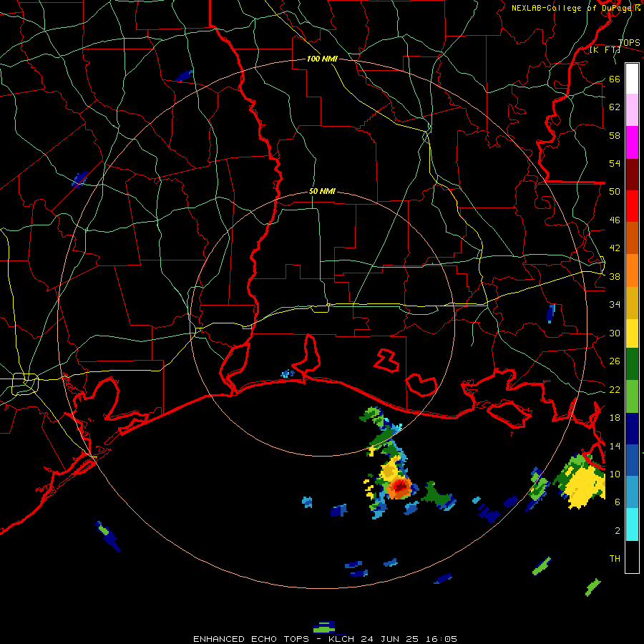
Task: Click the bright red legend swatch
Action: (632, 206)
